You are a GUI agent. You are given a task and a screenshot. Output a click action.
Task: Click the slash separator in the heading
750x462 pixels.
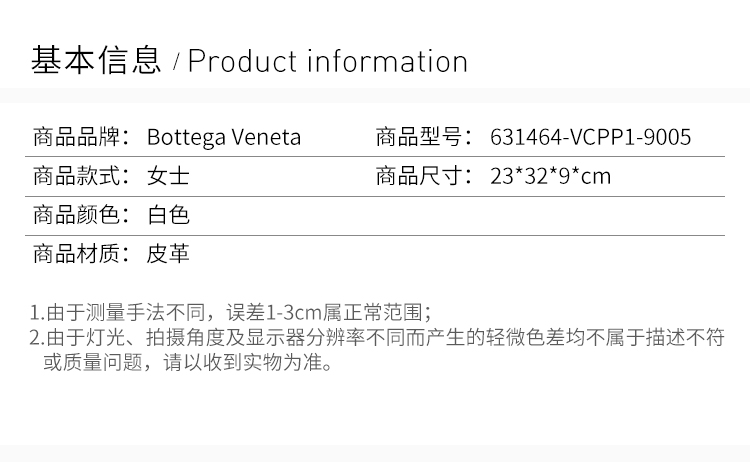pos(176,62)
